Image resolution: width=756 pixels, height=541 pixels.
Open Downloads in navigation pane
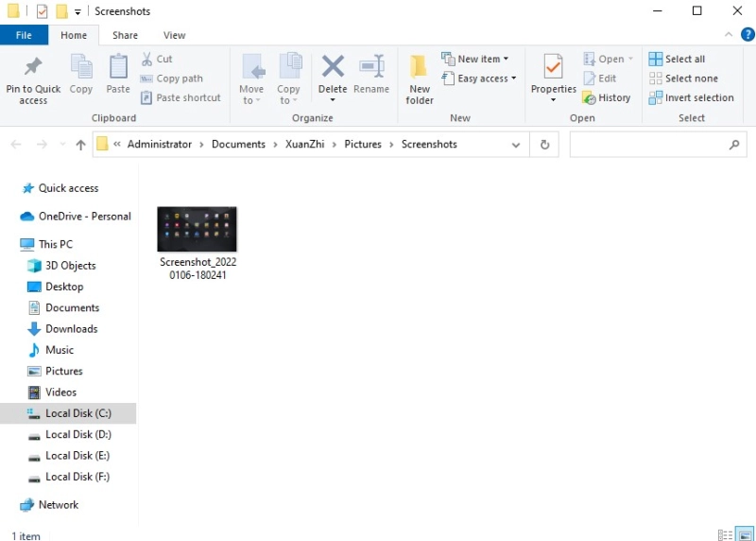[62, 328]
